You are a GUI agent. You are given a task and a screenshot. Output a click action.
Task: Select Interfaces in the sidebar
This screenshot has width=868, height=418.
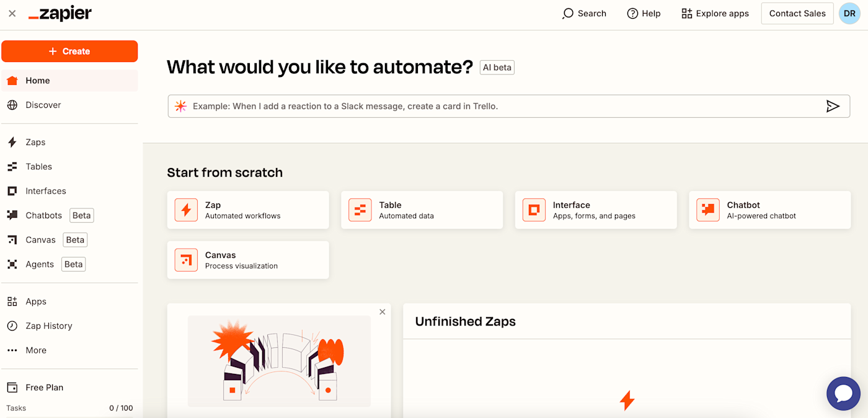click(46, 191)
